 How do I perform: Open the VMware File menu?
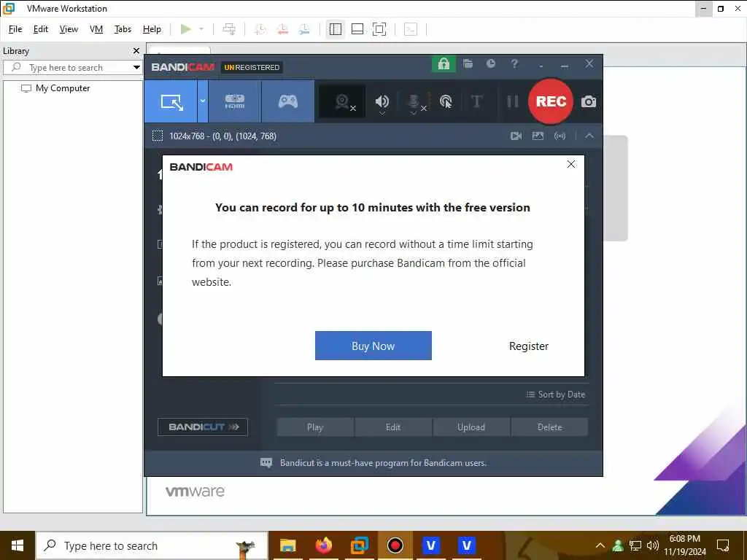15,29
